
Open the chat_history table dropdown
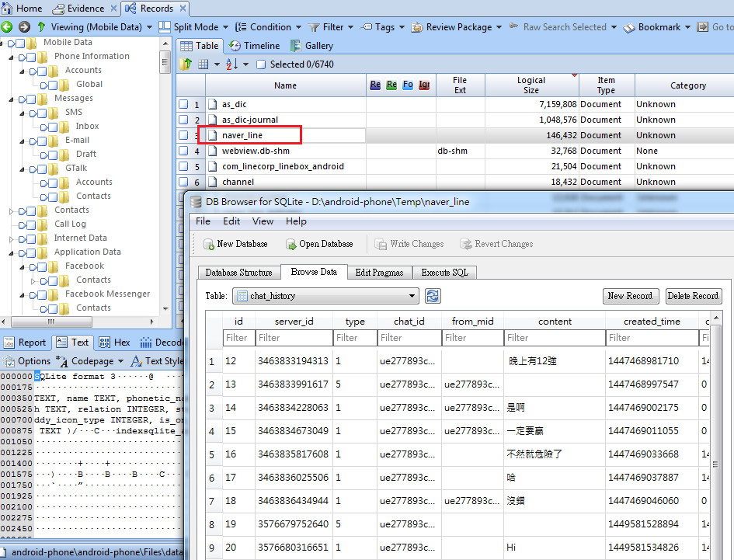tap(325, 296)
